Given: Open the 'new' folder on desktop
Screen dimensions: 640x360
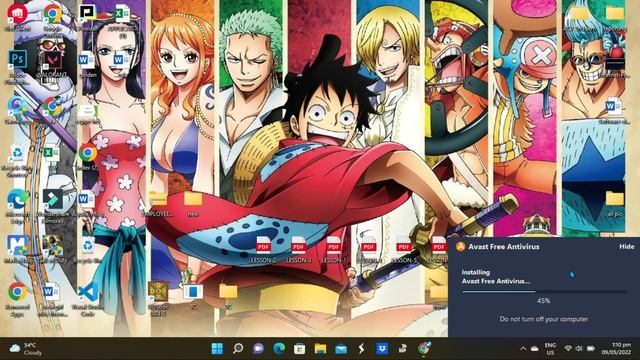Looking at the screenshot, I should coord(193,203).
